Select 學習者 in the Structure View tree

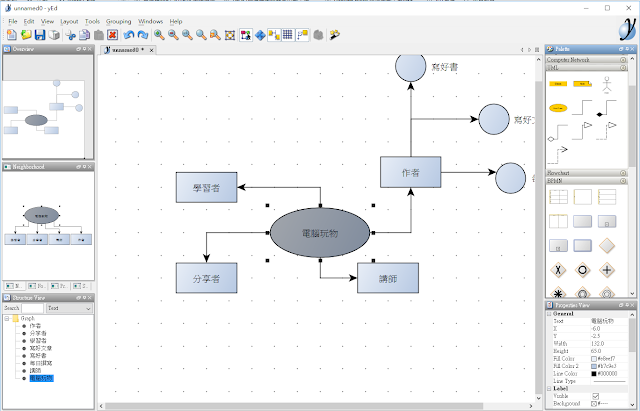[38, 340]
